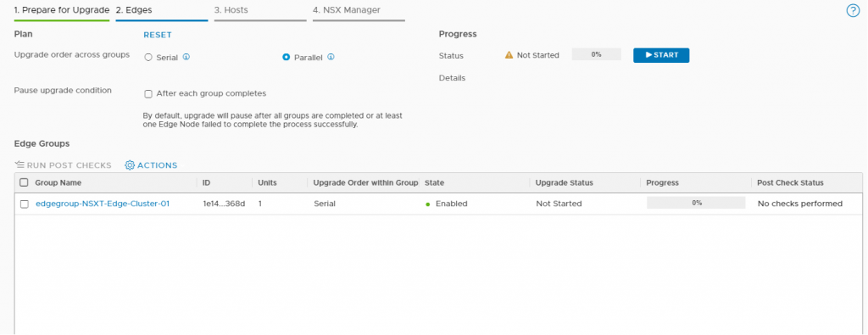The height and width of the screenshot is (335, 868).
Task: Select the Serial upgrade order radio
Action: tap(147, 58)
